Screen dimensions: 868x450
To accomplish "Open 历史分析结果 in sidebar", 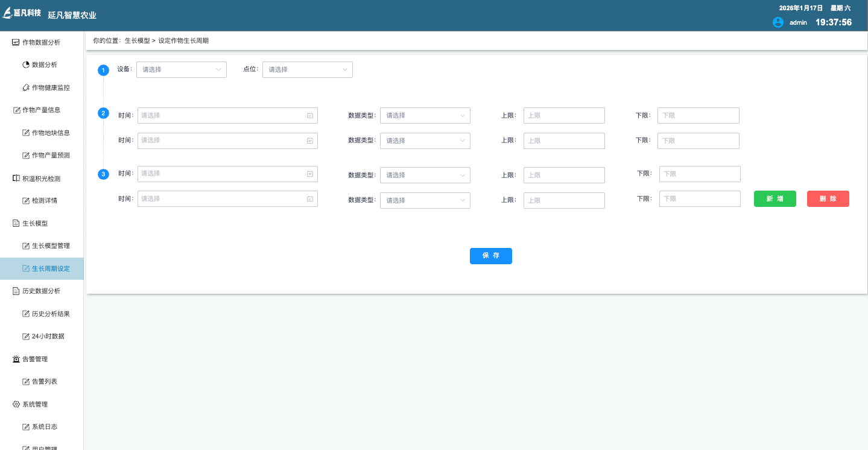I will (51, 314).
